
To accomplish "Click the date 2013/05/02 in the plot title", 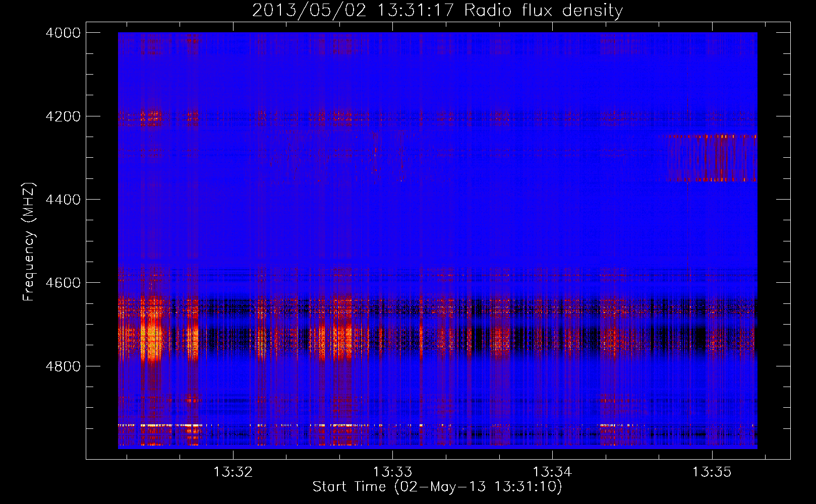I will pos(309,11).
